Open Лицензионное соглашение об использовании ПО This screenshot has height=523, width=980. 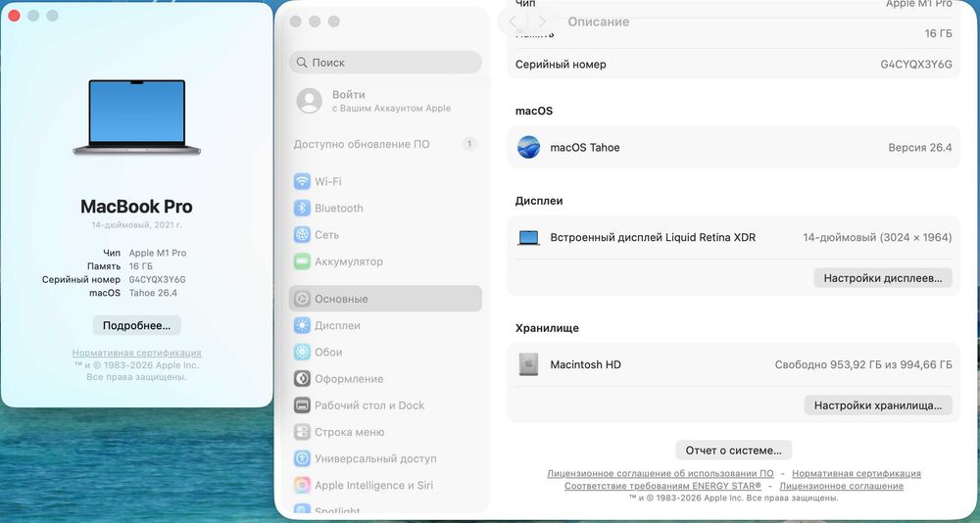[660, 474]
